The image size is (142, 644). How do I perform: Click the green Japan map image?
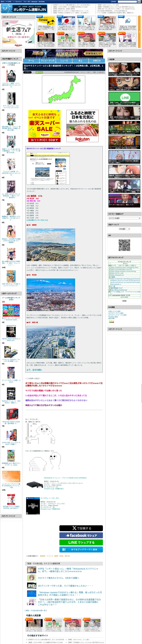tap(63, 89)
